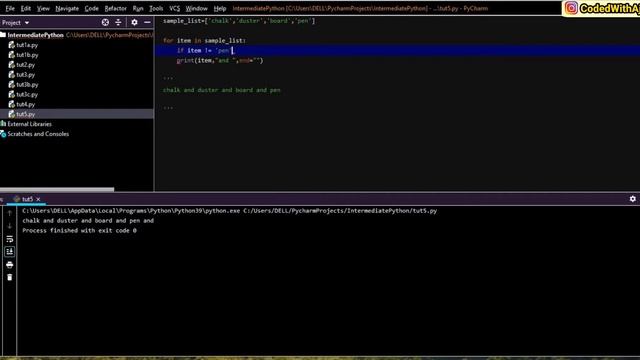Open Project panel settings gear
Viewport: 640px width, 360px height.
[134, 22]
